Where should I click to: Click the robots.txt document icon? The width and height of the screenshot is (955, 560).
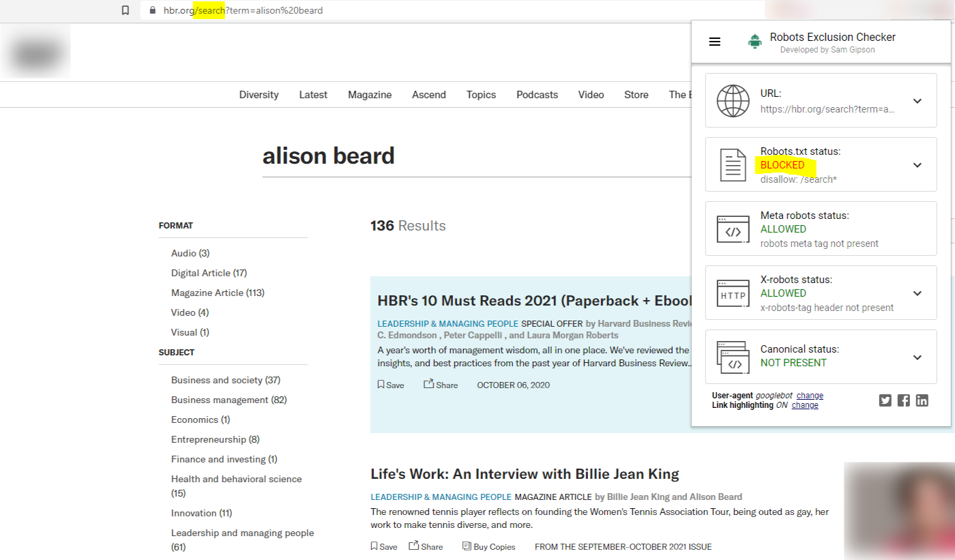[733, 164]
